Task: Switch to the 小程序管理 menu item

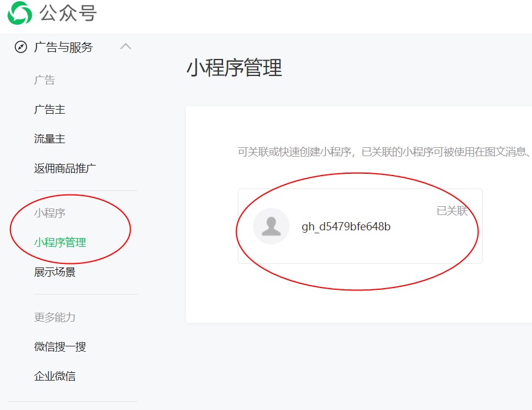Action: pos(58,243)
